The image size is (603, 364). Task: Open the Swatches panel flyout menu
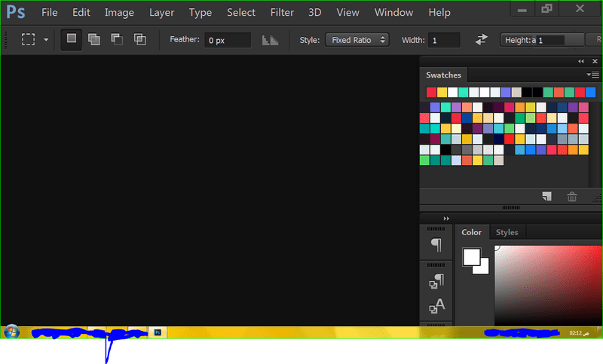[593, 75]
